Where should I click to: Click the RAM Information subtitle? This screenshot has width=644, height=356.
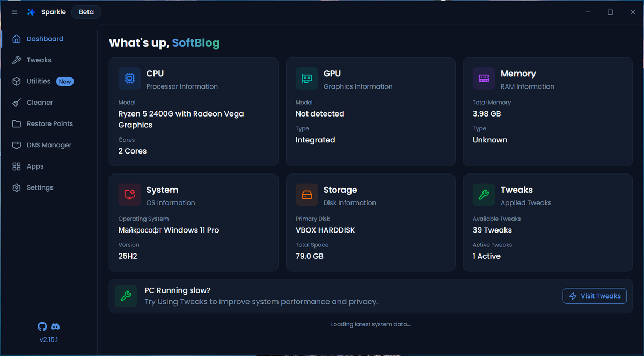(x=528, y=86)
